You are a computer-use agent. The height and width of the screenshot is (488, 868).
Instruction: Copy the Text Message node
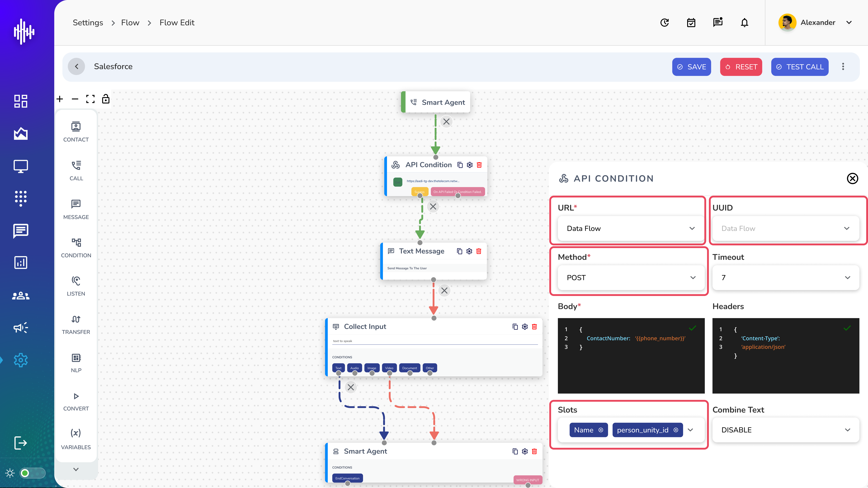tap(460, 251)
